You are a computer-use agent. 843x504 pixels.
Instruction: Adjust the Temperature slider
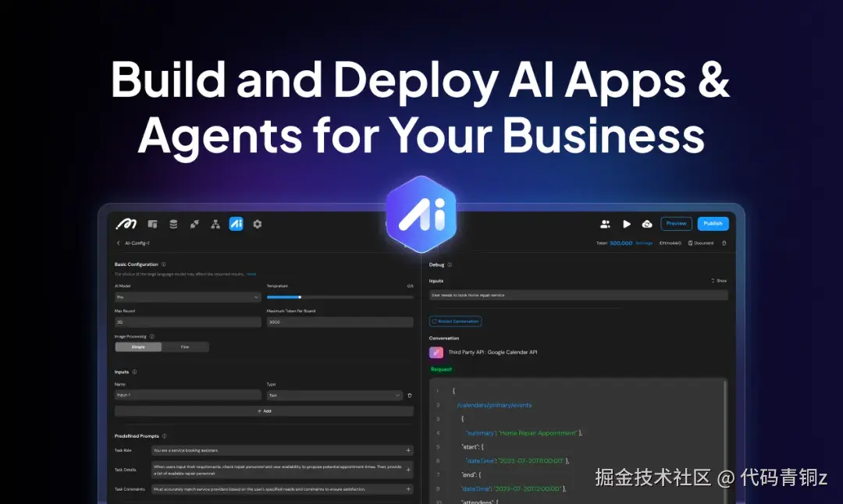(x=340, y=297)
